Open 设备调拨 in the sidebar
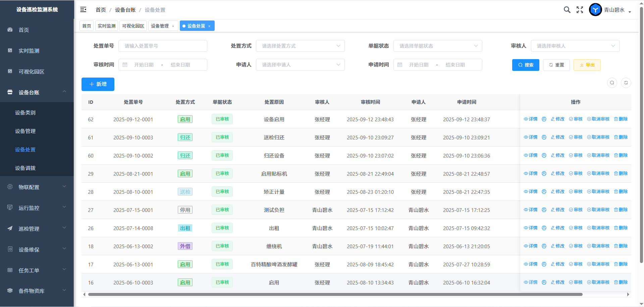The height and width of the screenshot is (307, 644). (x=25, y=168)
